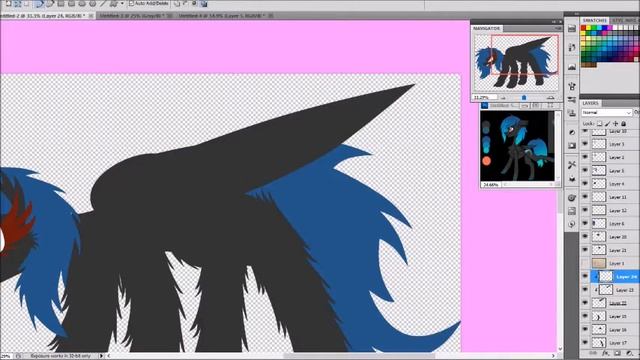The width and height of the screenshot is (640, 360).
Task: Pick the yellow swatch in top row
Action: coord(589,28)
